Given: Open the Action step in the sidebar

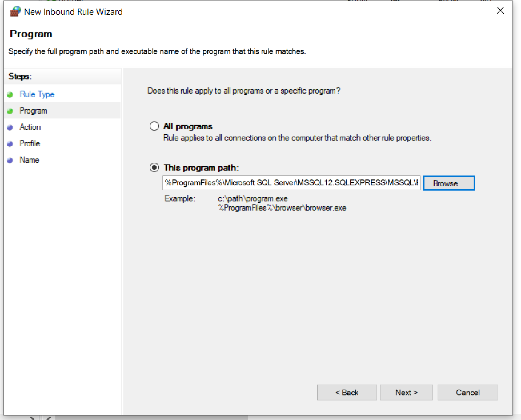Looking at the screenshot, I should pos(30,127).
